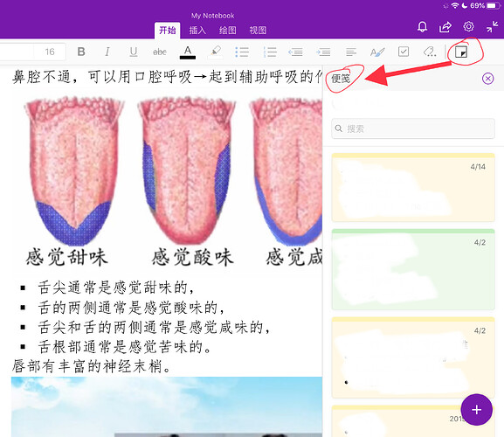Screen dimensions: 504x437
Task: Apply strikethrough formatting
Action: pos(160,52)
